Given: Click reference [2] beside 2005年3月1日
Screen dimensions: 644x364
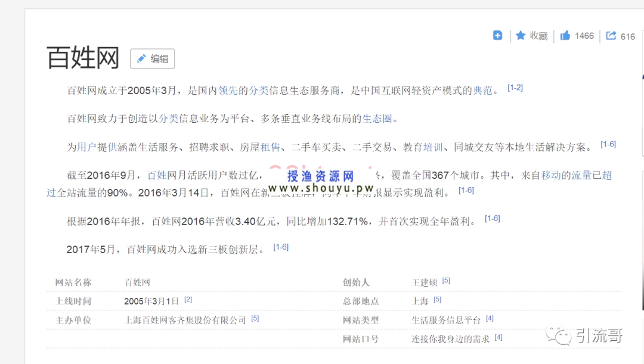Looking at the screenshot, I should (x=188, y=300).
